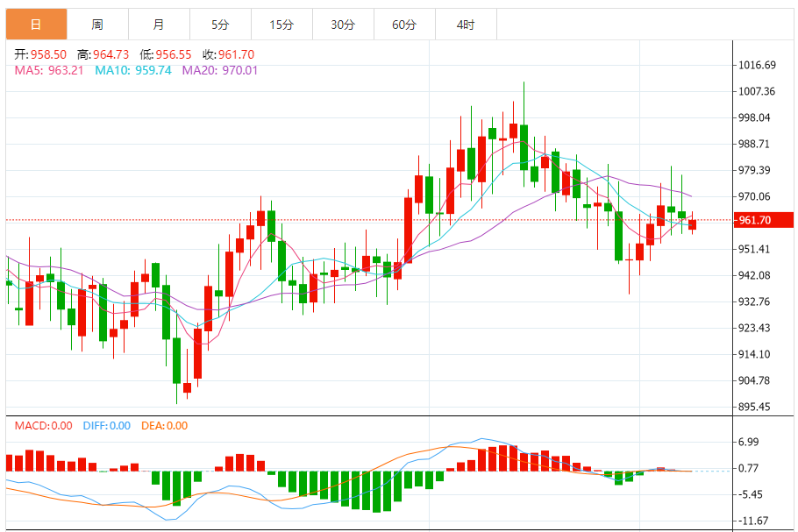This screenshot has width=798, height=532.
Task: Click the -11.67 MACD axis label
Action: 752,521
